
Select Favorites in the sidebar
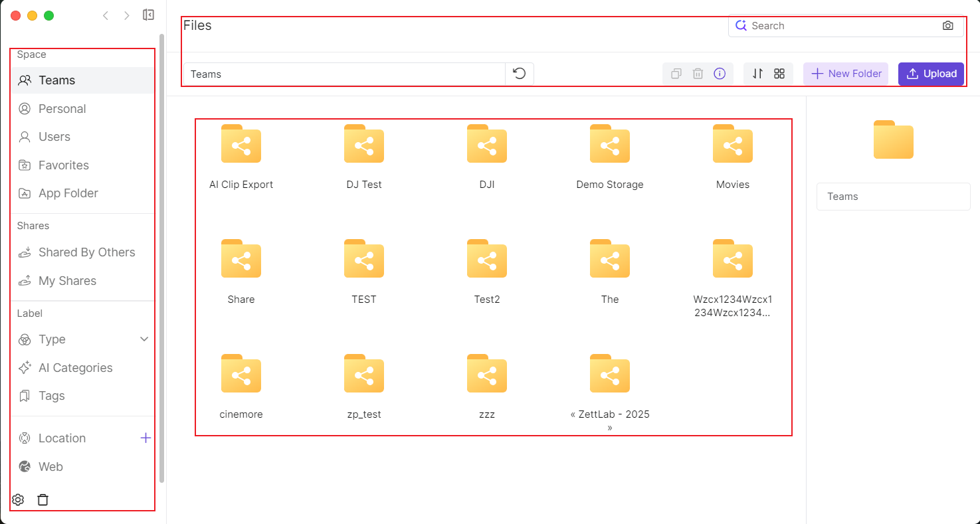(63, 165)
